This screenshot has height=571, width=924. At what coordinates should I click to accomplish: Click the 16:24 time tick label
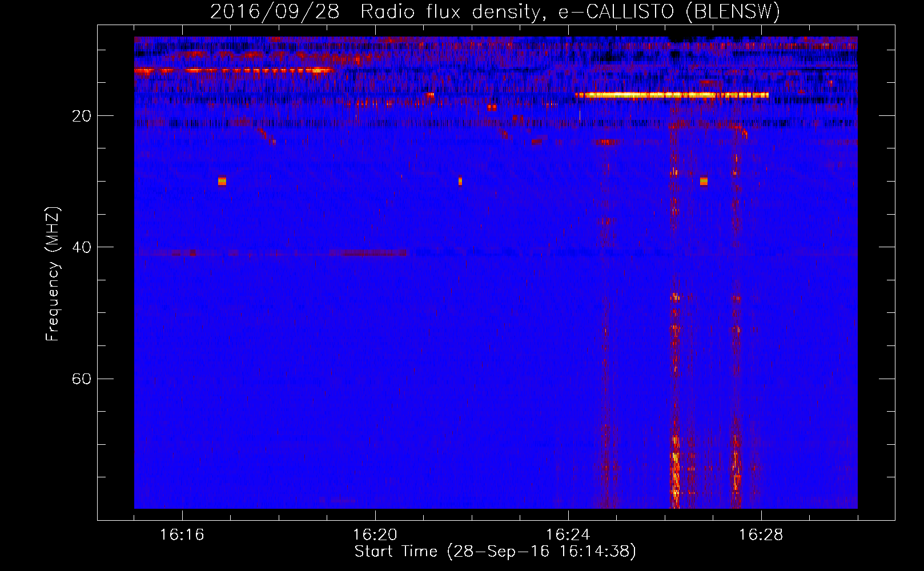pos(568,535)
